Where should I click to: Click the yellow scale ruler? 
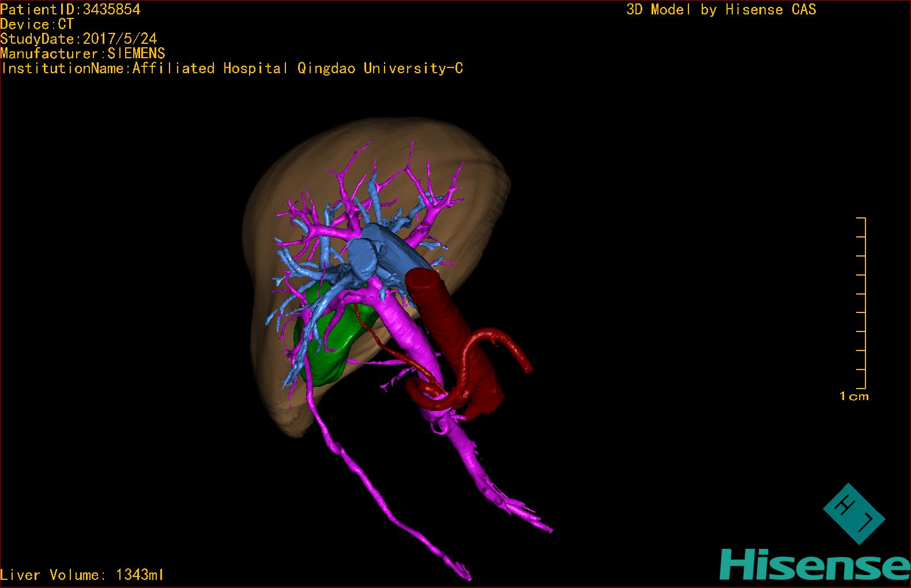[x=861, y=303]
